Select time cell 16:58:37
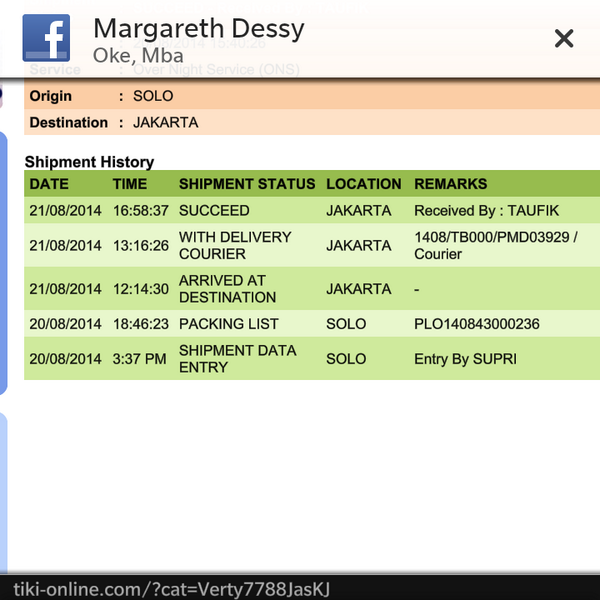The height and width of the screenshot is (600, 600). 140,210
